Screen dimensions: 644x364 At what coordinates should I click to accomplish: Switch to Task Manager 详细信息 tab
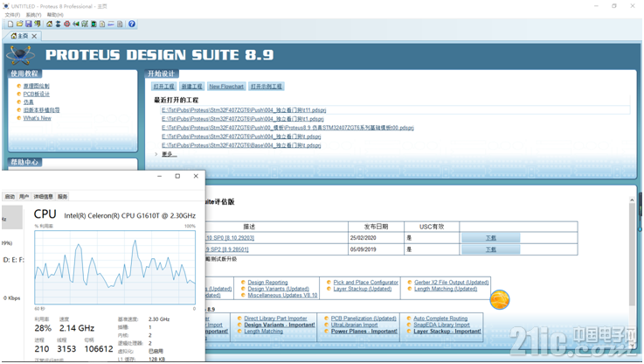43,197
